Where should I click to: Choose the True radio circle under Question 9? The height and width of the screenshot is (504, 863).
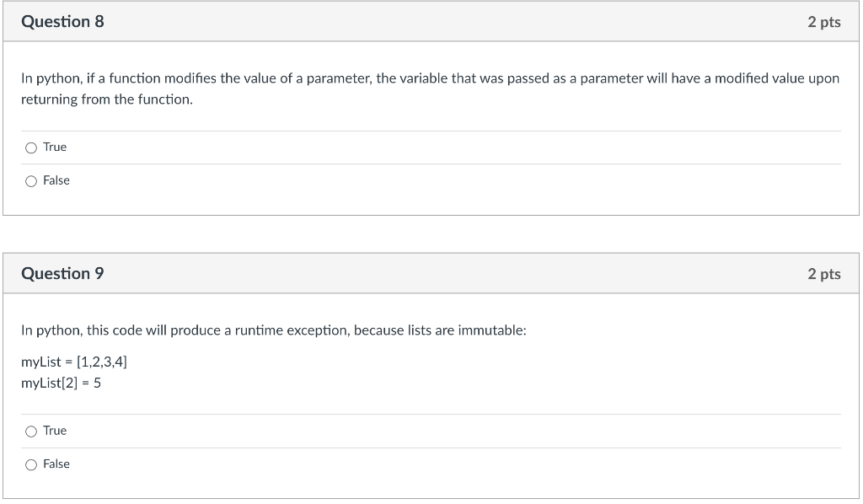(x=31, y=432)
